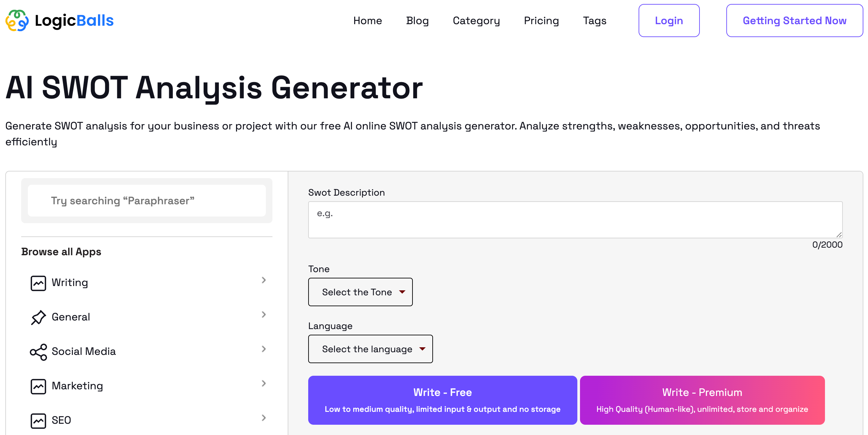
Task: Expand the Social Media chevron
Action: click(x=264, y=349)
